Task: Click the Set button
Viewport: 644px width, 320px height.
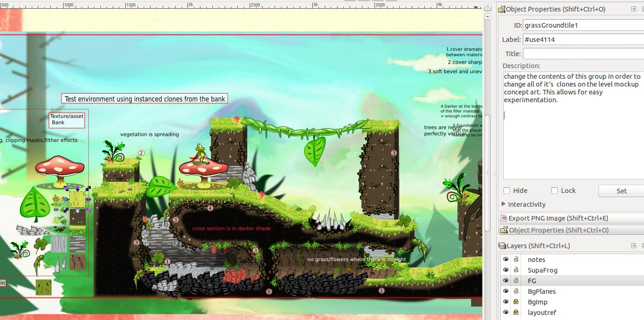Action: [621, 191]
